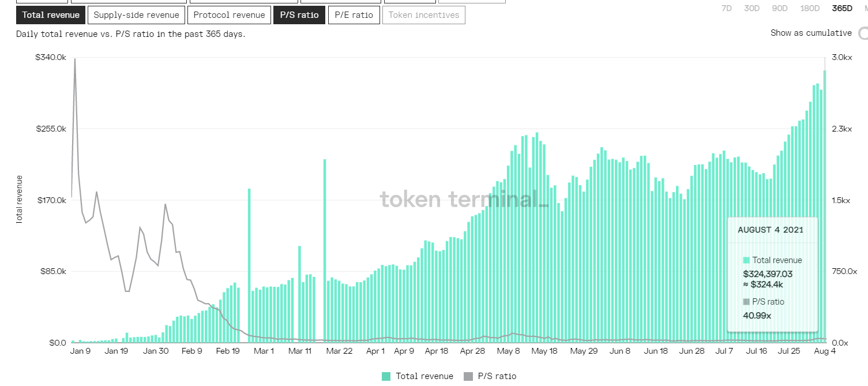Click the Jan 9 x-axis date label
The width and height of the screenshot is (868, 386).
(80, 351)
